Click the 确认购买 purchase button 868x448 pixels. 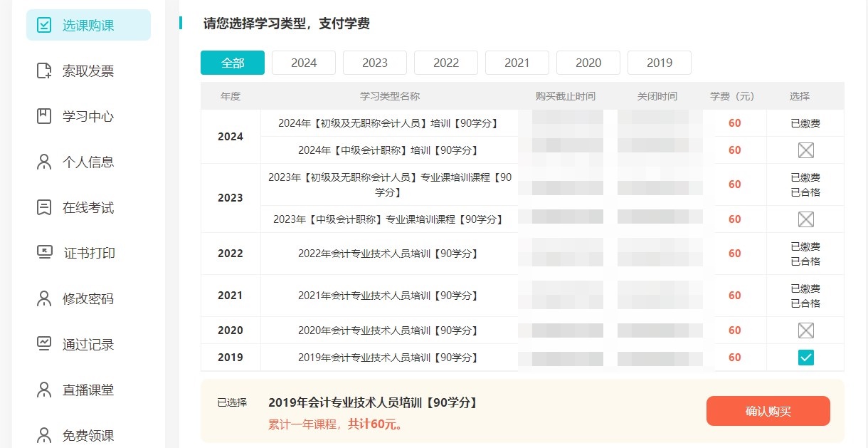click(x=768, y=411)
